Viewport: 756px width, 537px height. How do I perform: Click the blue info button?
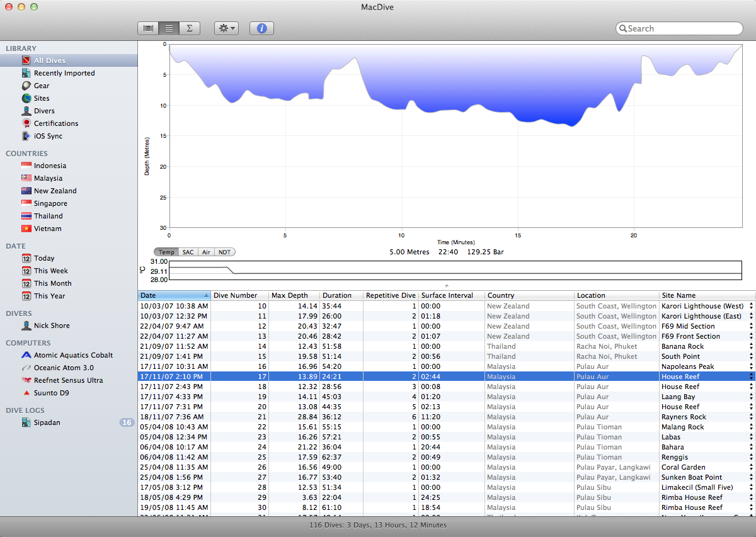coord(261,28)
